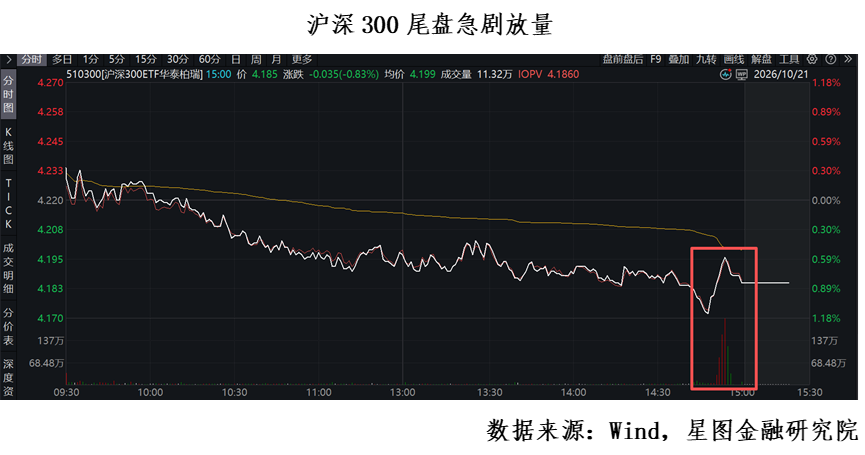The height and width of the screenshot is (455, 865).
Task: Click the change value -0.035(-0.83%)
Action: tap(344, 74)
